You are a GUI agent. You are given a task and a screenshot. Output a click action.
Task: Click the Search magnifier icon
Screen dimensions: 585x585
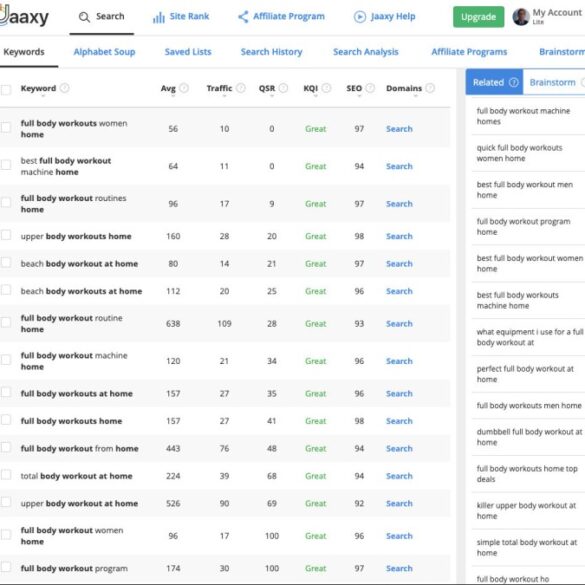click(84, 17)
